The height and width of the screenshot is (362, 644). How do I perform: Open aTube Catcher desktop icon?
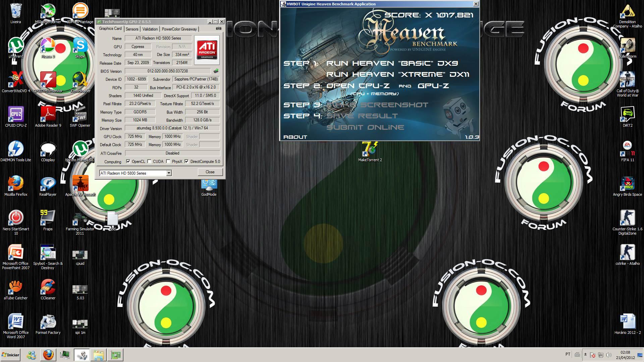16,290
